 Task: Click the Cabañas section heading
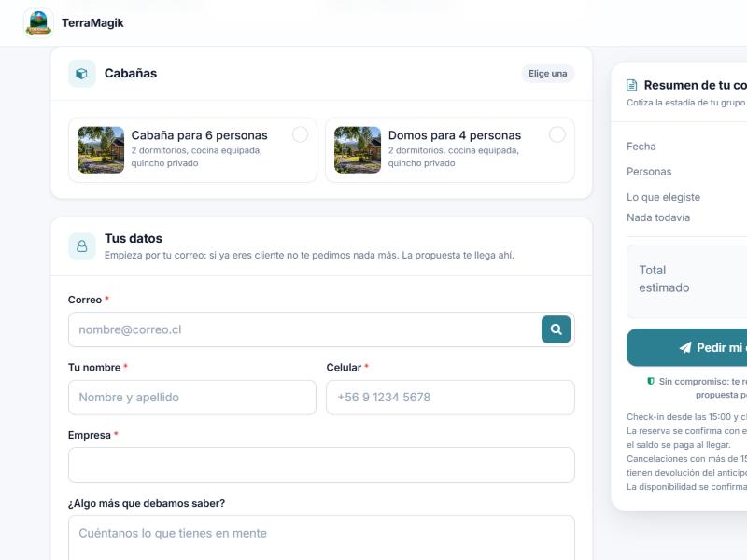click(x=131, y=74)
